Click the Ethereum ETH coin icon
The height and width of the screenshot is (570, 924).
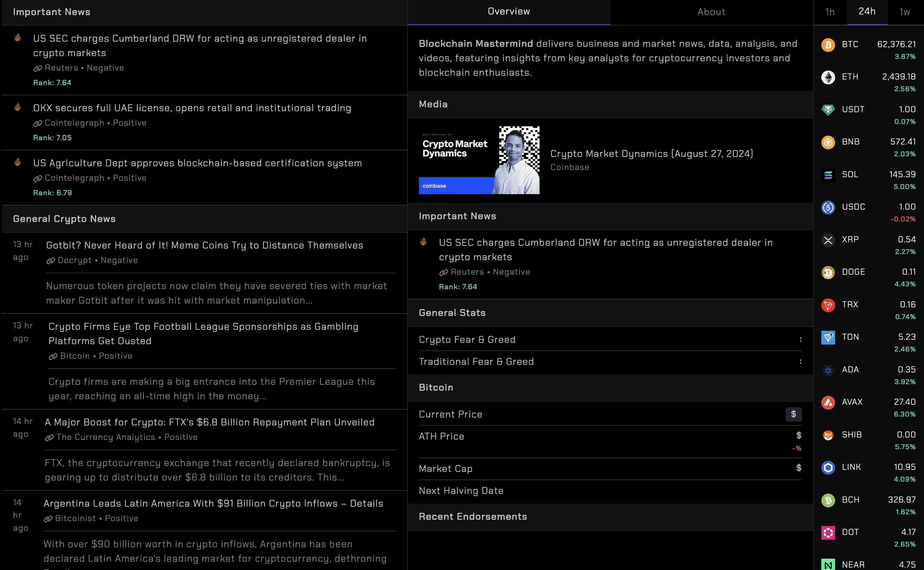click(828, 77)
